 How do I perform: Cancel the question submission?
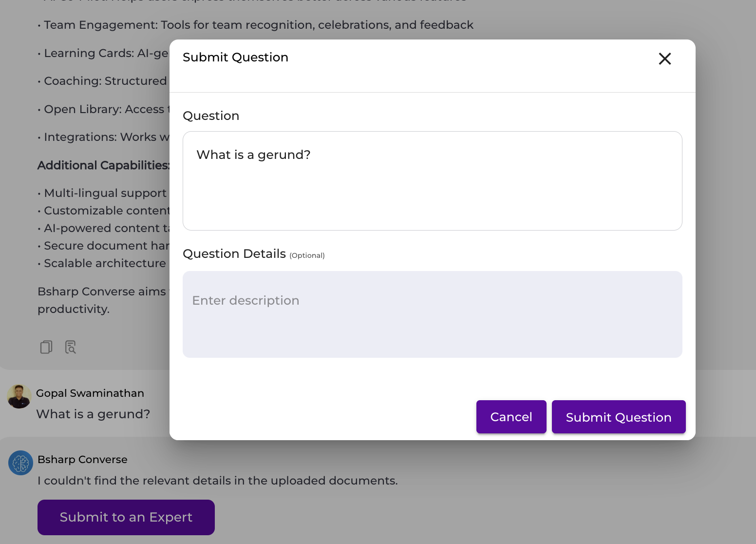[x=511, y=417]
